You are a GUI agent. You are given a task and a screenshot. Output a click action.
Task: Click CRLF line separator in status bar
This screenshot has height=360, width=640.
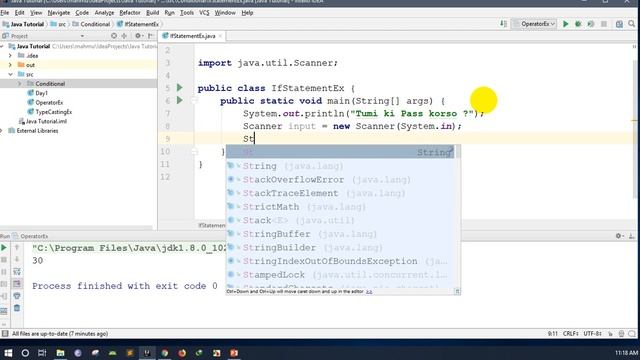[x=570, y=333]
